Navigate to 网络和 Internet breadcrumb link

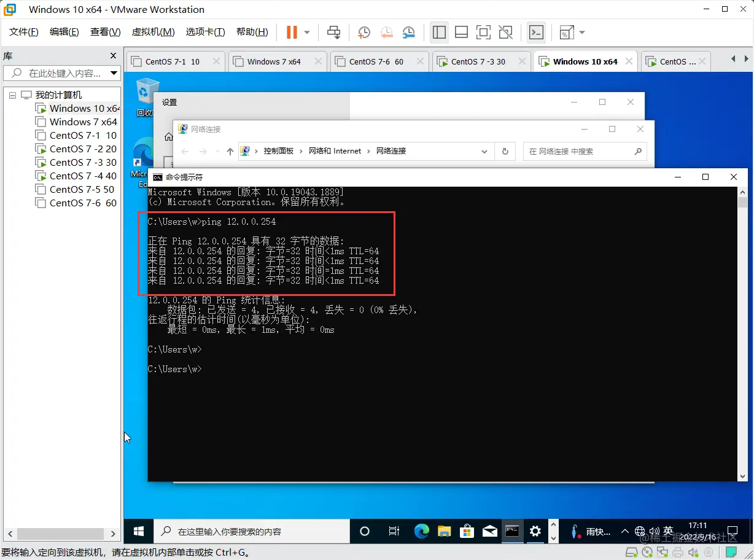[x=335, y=150]
